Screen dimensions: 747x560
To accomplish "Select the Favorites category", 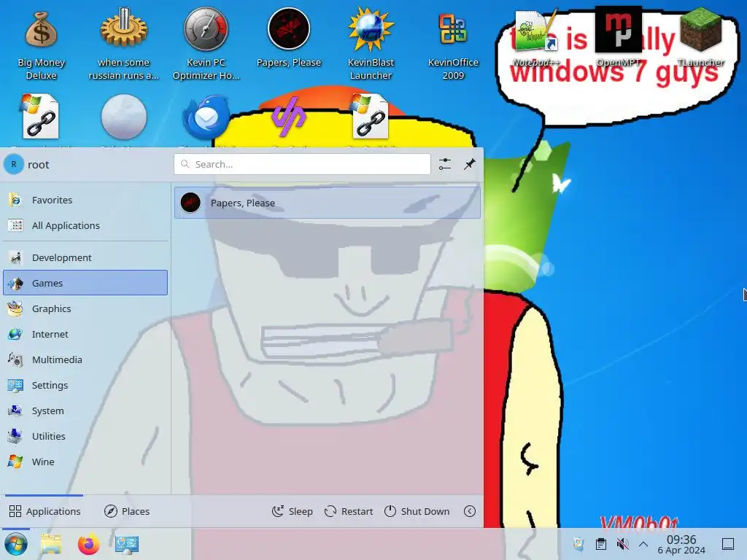I will click(x=86, y=200).
